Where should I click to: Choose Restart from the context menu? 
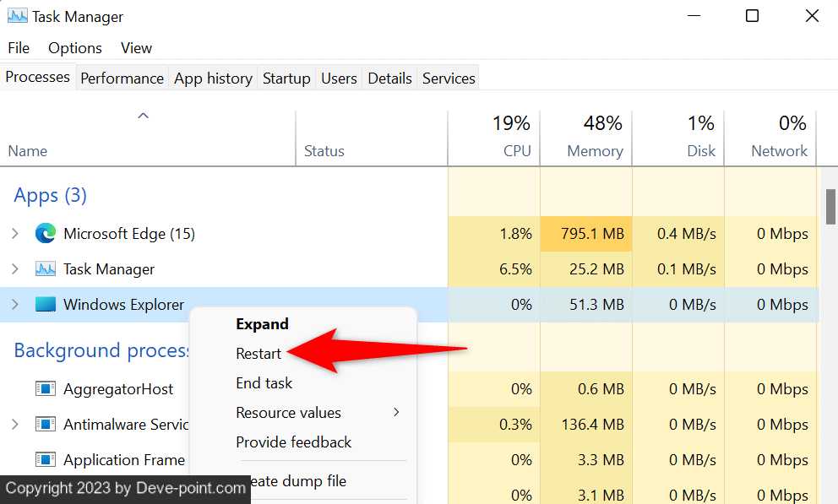(258, 354)
